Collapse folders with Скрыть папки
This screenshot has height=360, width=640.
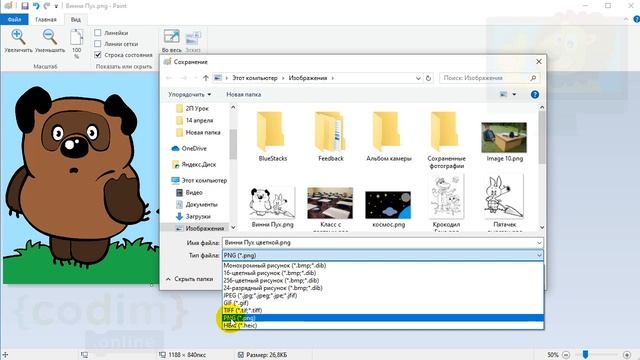tap(189, 279)
